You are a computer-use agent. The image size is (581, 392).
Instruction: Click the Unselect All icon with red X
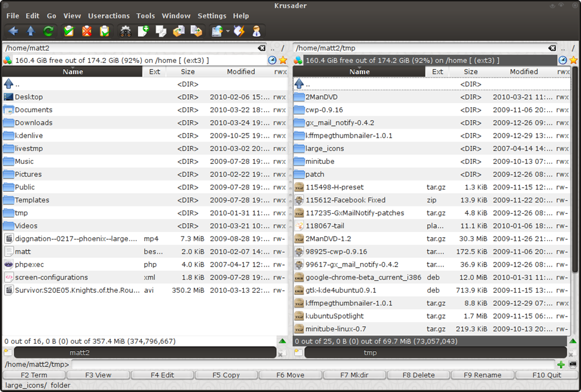(x=87, y=31)
